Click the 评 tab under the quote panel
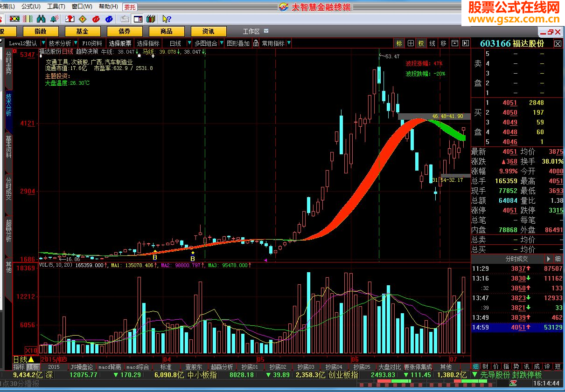This screenshot has height=392, width=565. [547, 367]
